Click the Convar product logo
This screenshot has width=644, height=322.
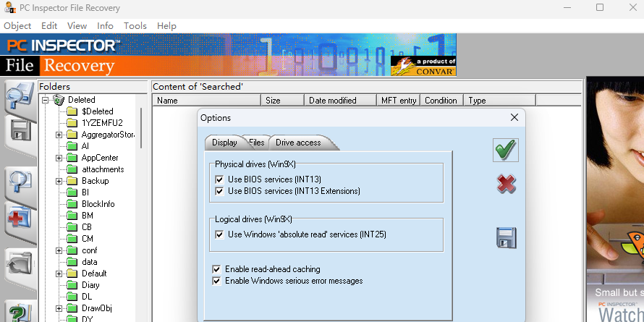click(423, 67)
